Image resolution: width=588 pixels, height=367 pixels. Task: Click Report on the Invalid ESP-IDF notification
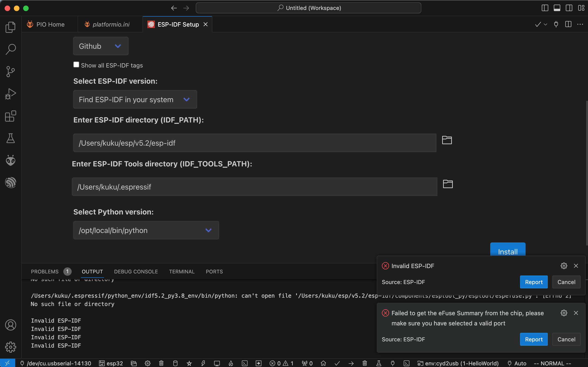coord(534,282)
